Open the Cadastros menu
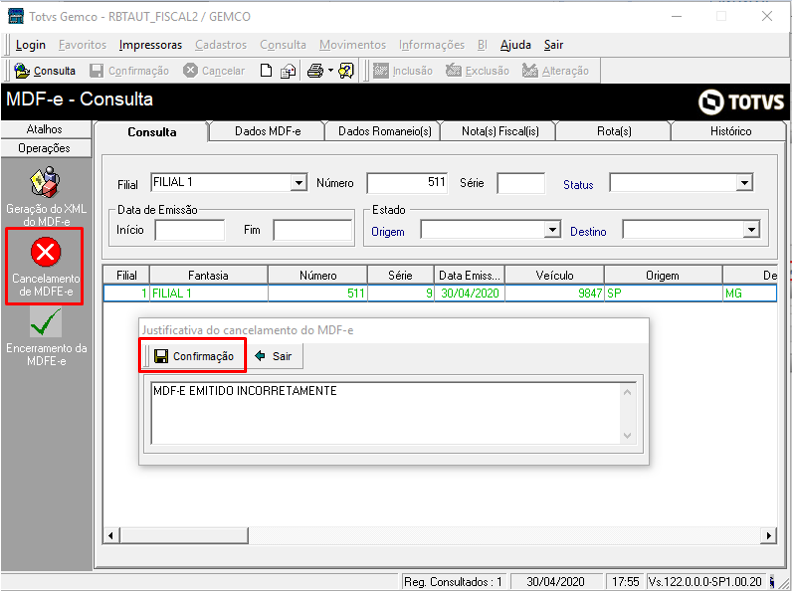The height and width of the screenshot is (591, 792). coord(221,45)
